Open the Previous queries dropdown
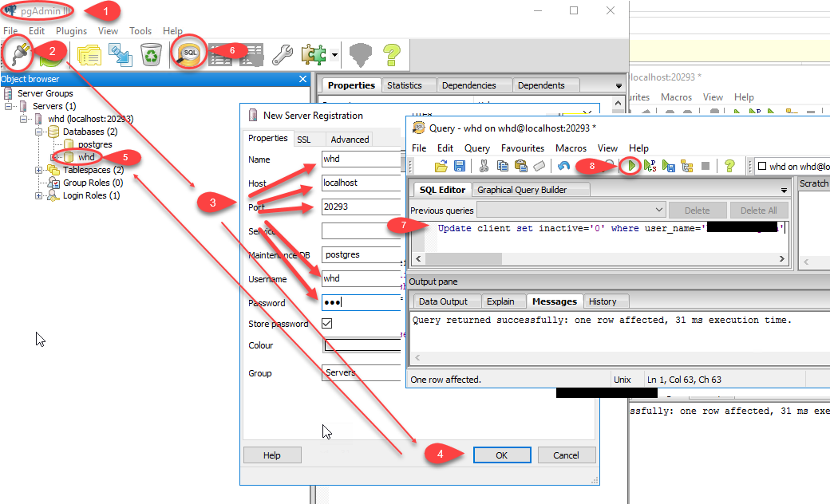The image size is (830, 504). pyautogui.click(x=659, y=210)
